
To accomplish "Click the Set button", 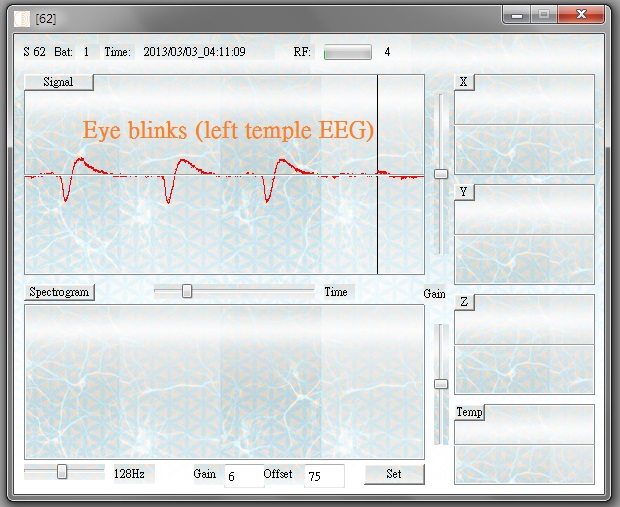I will tap(394, 474).
